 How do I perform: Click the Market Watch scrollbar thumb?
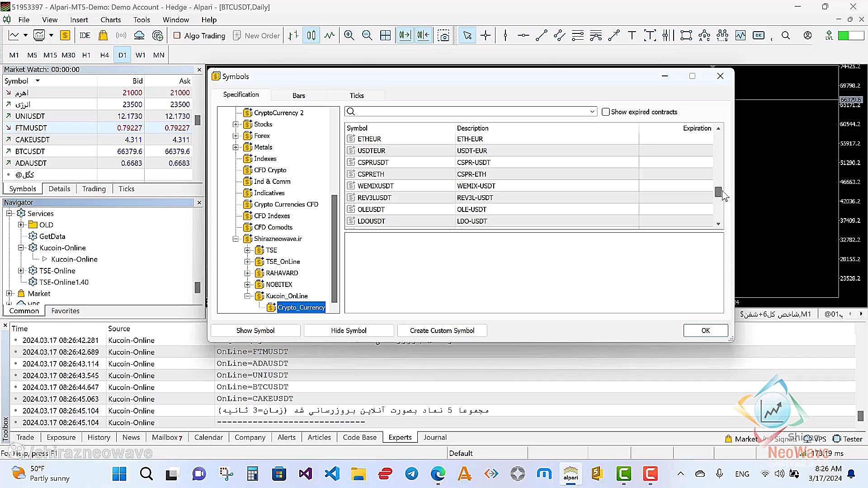click(x=198, y=120)
